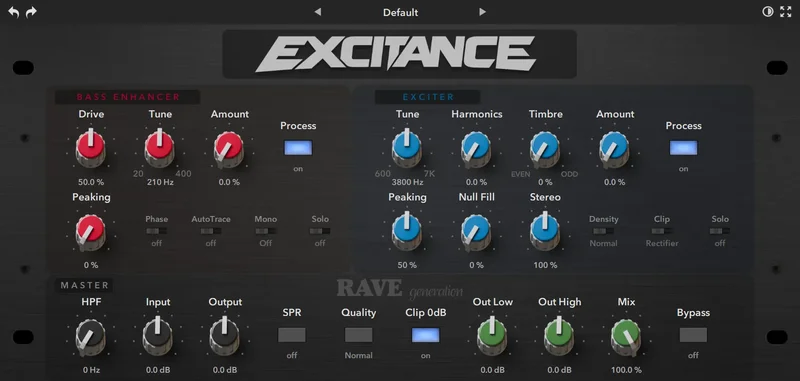Click the Harmonics knob

tap(476, 148)
